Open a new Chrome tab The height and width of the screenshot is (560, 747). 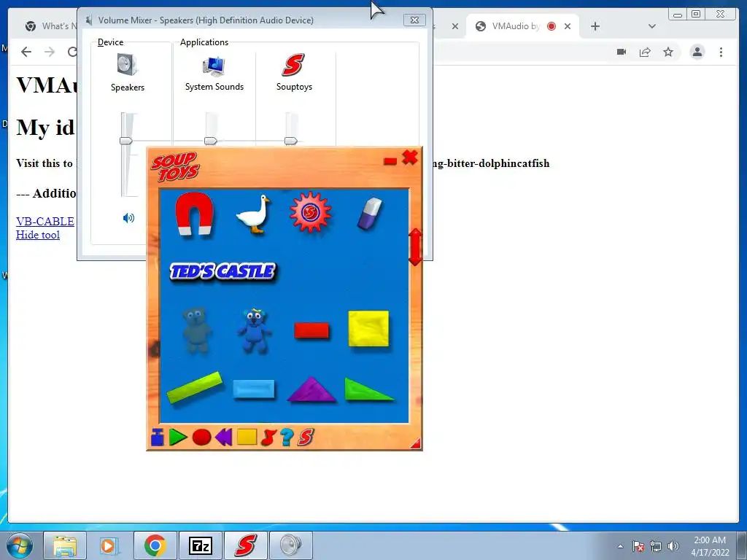[595, 26]
